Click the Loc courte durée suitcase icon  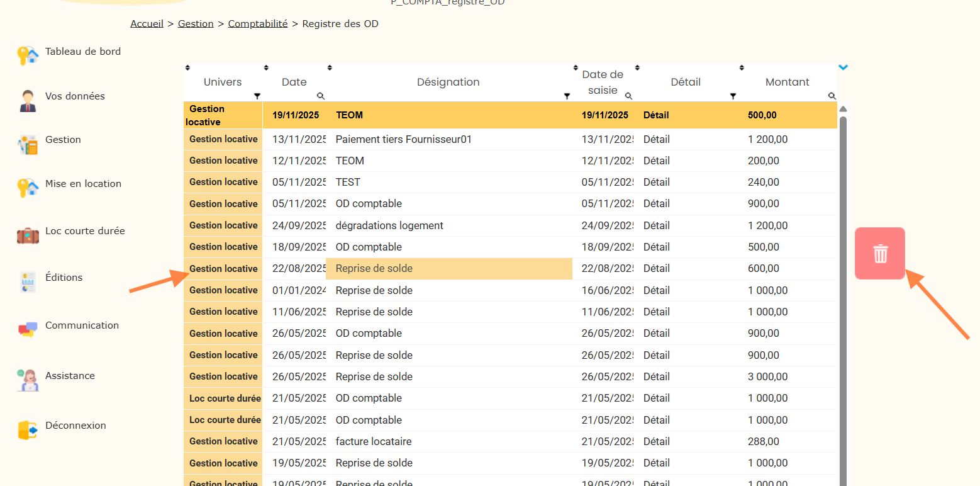pos(28,235)
